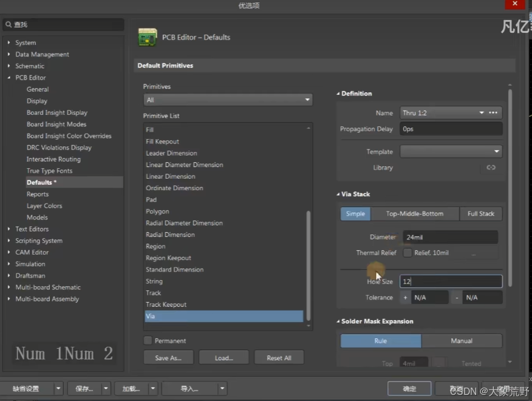Expand the Text Editors node
Viewport: 532px width, 401px height.
click(x=9, y=229)
